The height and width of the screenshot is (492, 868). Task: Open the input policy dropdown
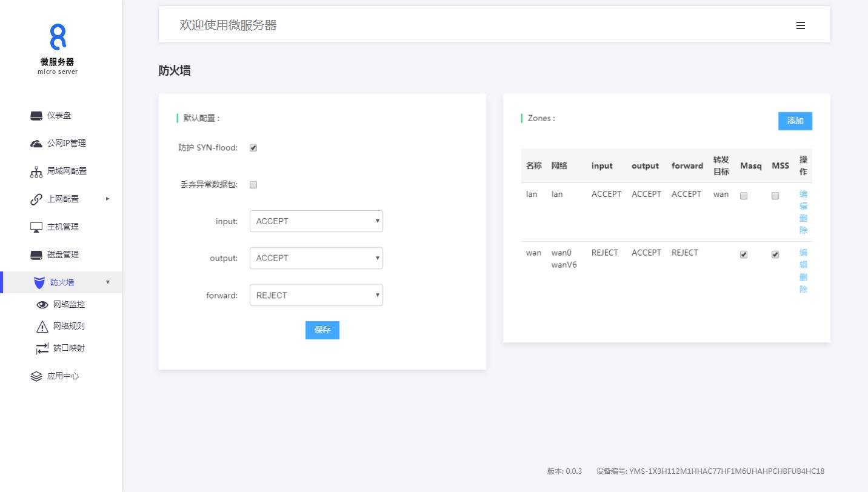tap(316, 221)
